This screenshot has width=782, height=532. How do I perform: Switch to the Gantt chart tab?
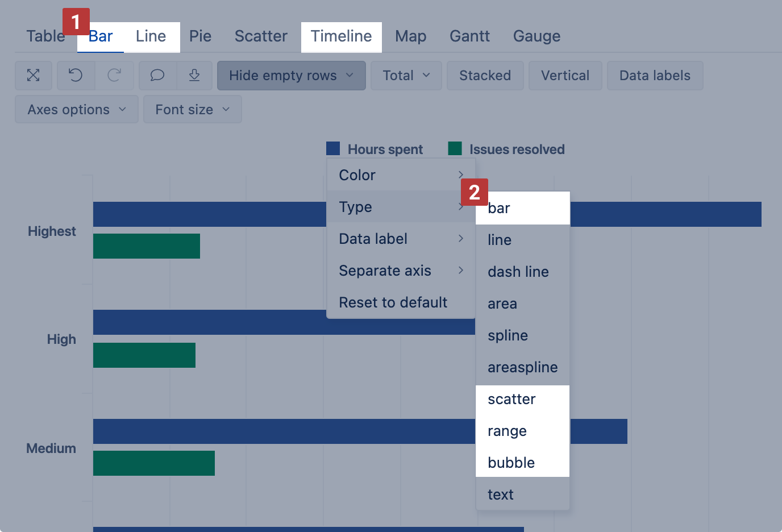tap(469, 36)
